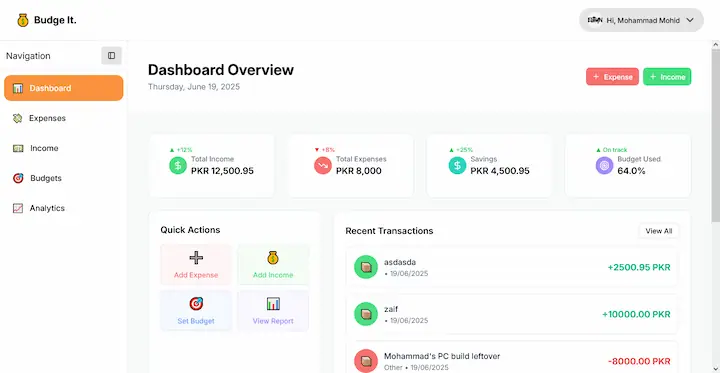Open the asdasda transaction row
Viewport: 720px width, 373px height.
tap(512, 267)
